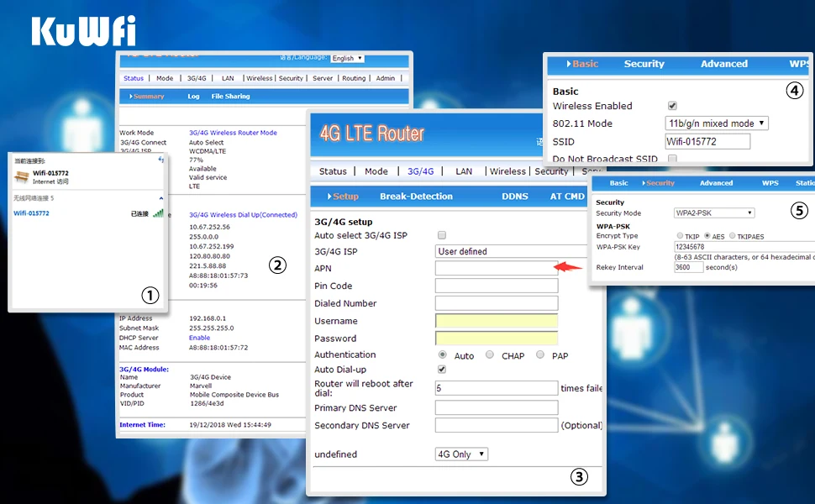Select the TKIP encrypt type radio button
This screenshot has height=504, width=815.
(681, 236)
